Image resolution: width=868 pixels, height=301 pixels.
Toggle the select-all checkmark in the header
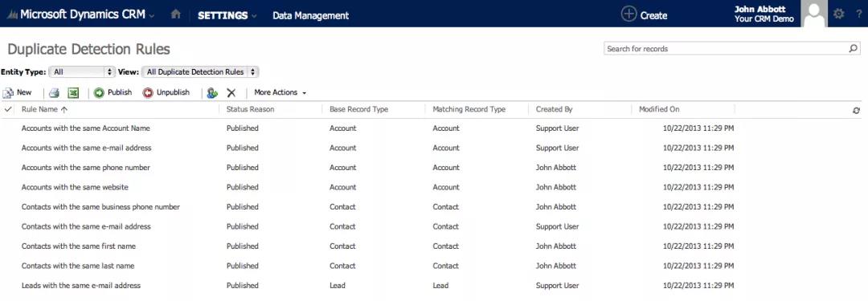[x=8, y=109]
